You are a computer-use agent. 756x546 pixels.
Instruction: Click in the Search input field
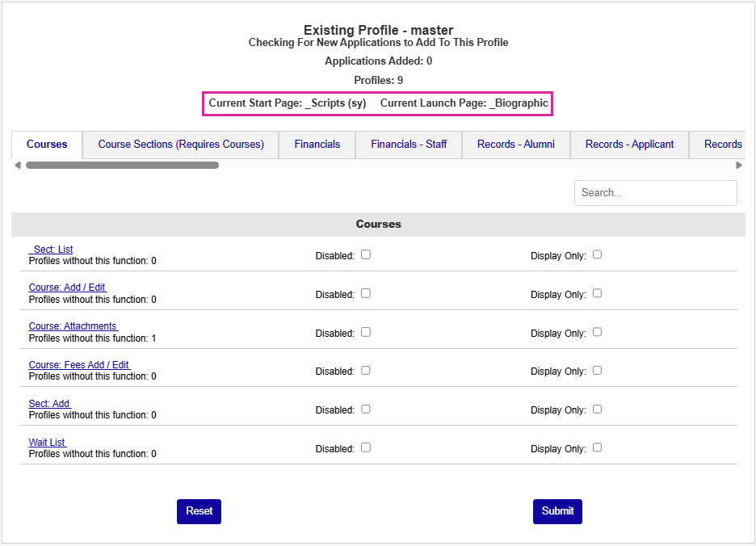pyautogui.click(x=655, y=193)
